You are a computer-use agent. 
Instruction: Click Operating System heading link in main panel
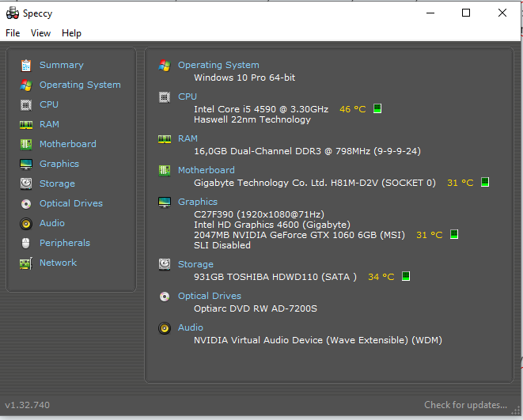click(x=218, y=65)
